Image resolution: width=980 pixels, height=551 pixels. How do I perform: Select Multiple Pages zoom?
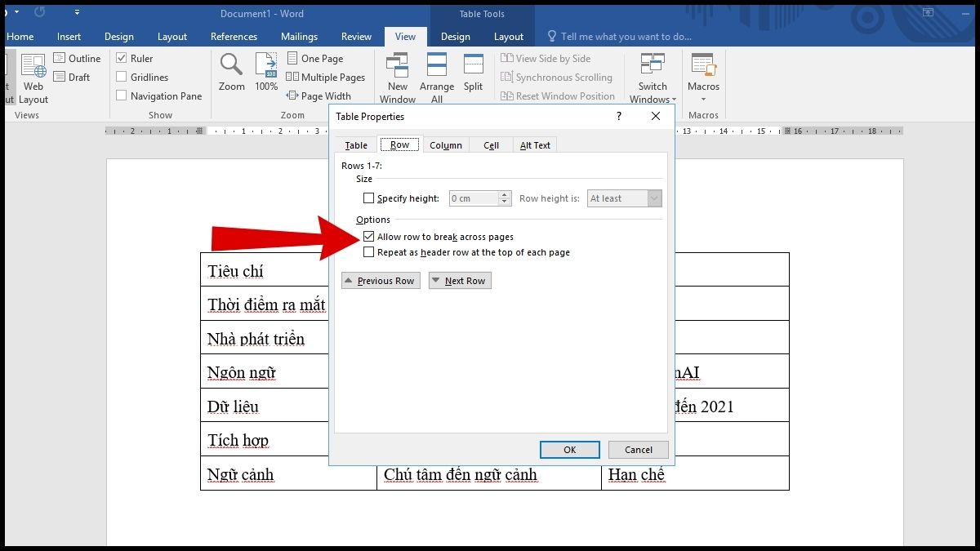click(326, 78)
